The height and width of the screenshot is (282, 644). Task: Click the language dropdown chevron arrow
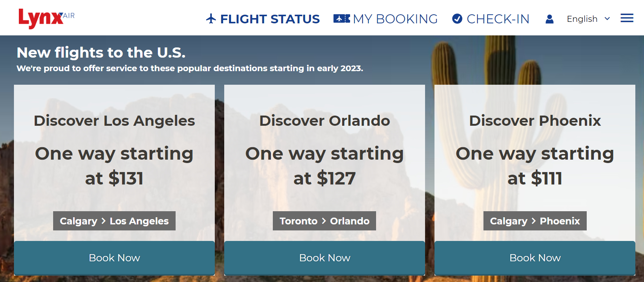(607, 18)
